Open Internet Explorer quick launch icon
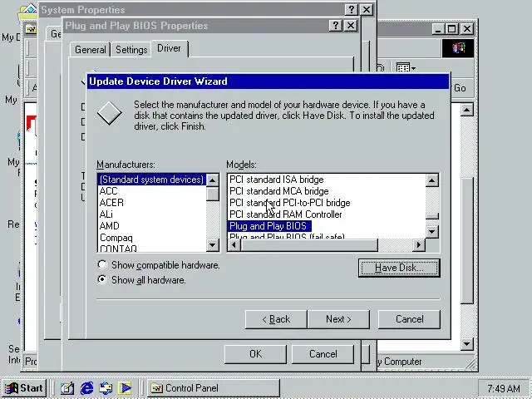532x399 pixels. coord(86,388)
